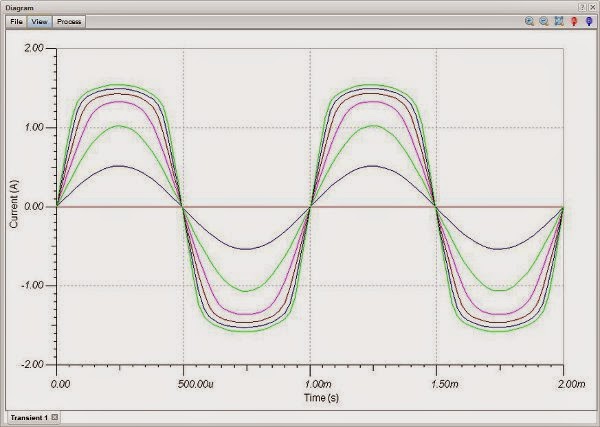Screen dimensions: 600x427
Task: Activate the red cursor A marker
Action: click(574, 21)
